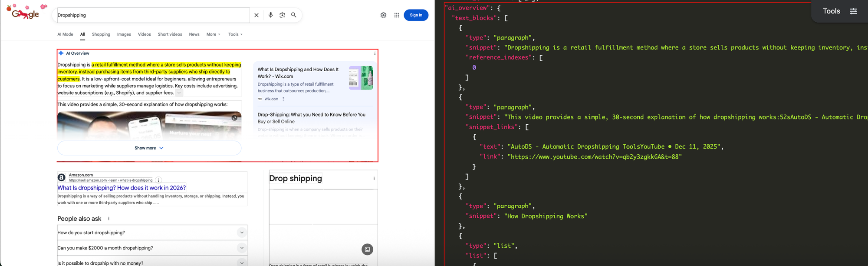Open AI Overview three-dot options menu
Image resolution: width=868 pixels, height=266 pixels.
coord(375,53)
